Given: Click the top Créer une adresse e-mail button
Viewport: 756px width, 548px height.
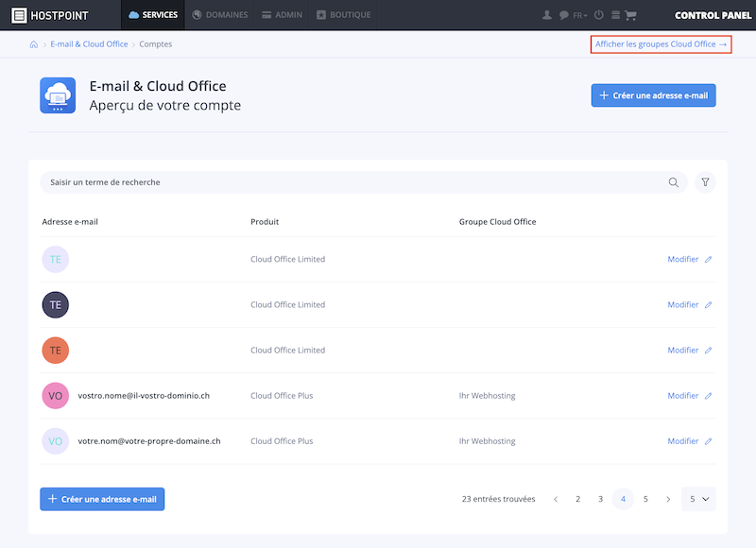Looking at the screenshot, I should coord(653,95).
